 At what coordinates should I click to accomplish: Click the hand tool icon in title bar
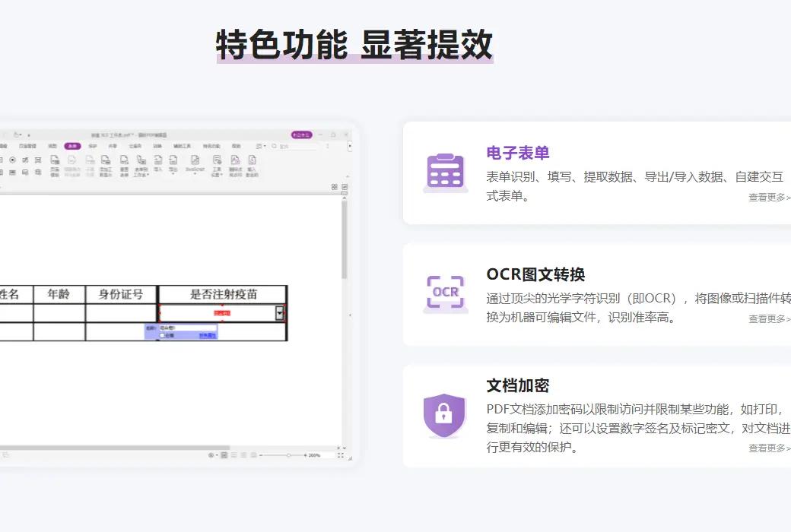tap(16, 135)
